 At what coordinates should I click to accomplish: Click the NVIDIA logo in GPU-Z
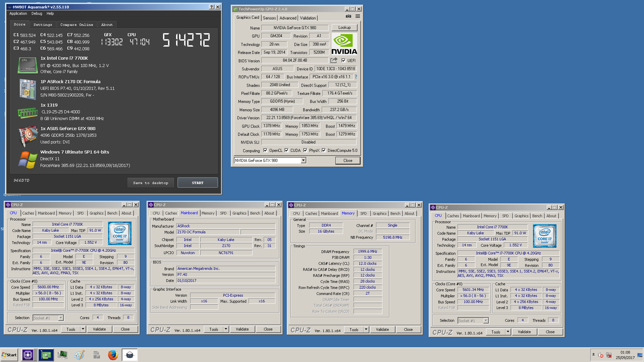click(x=344, y=44)
